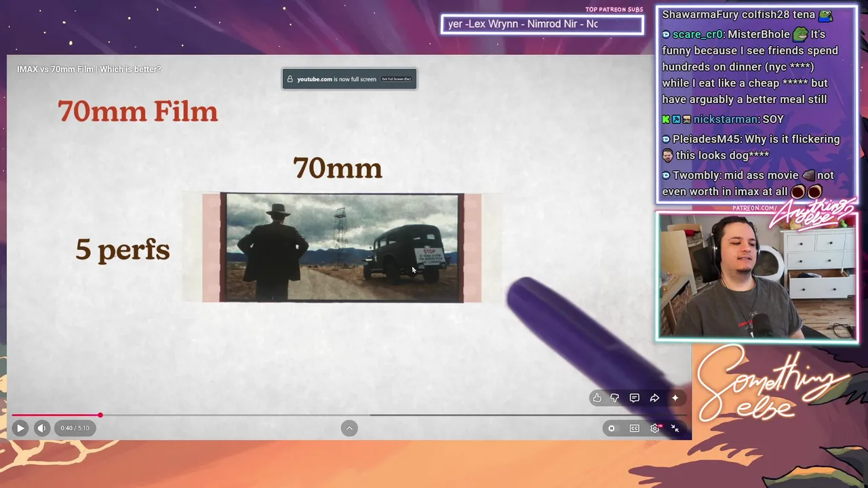Click the red playhead scrubber dot
This screenshot has height=488, width=868.
[x=100, y=415]
